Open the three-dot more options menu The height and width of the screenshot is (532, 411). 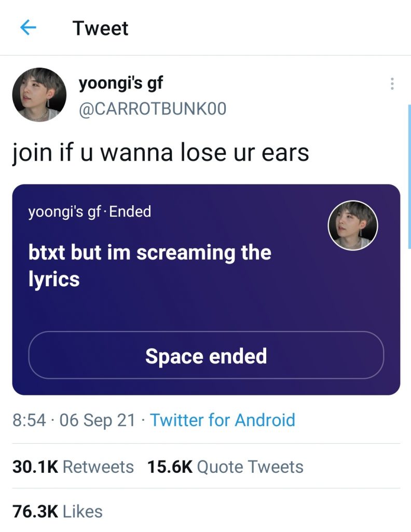(x=392, y=84)
